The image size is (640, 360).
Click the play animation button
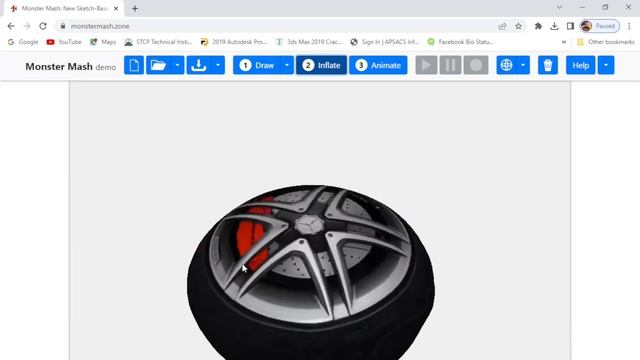pyautogui.click(x=426, y=65)
